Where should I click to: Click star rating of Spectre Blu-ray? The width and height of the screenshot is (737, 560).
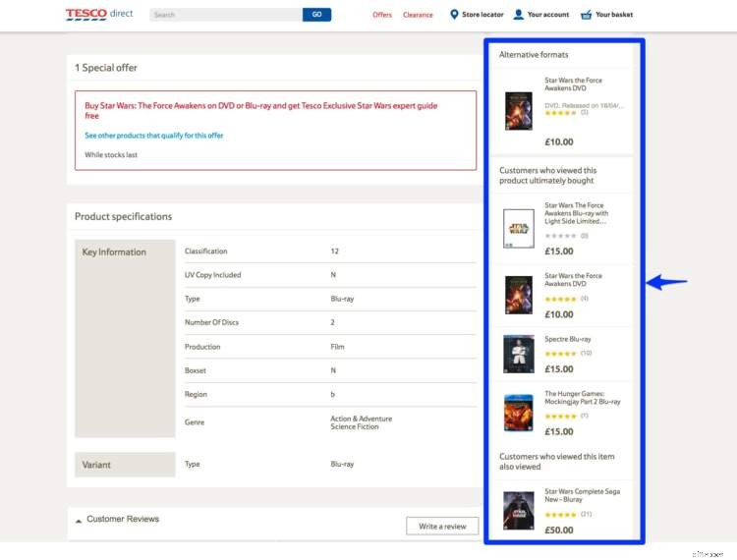(x=560, y=354)
